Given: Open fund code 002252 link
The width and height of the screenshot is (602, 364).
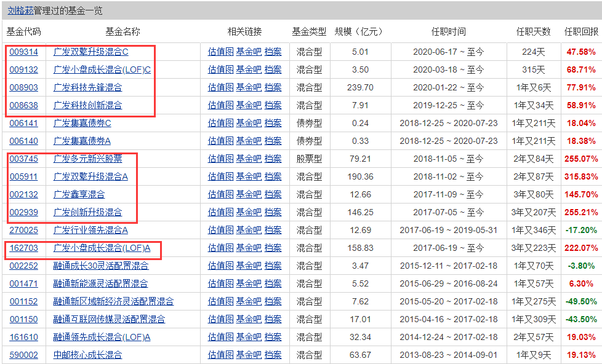Looking at the screenshot, I should coord(24,266).
